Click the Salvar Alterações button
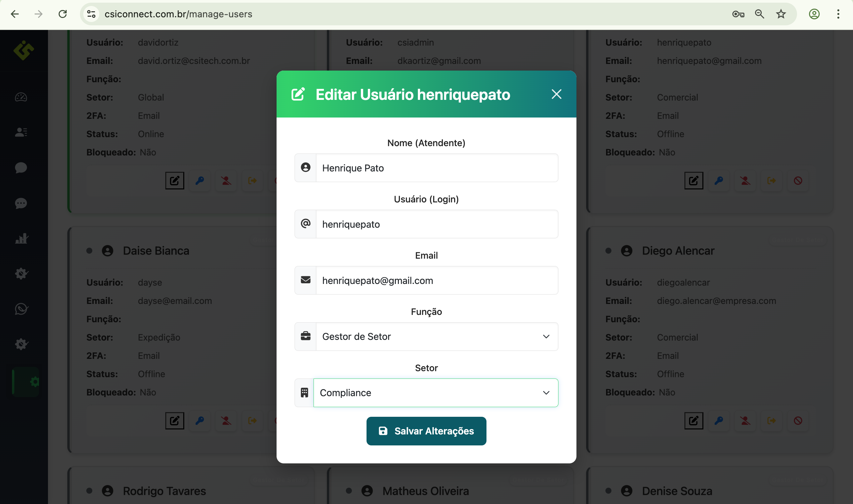This screenshot has height=504, width=853. pos(426,431)
